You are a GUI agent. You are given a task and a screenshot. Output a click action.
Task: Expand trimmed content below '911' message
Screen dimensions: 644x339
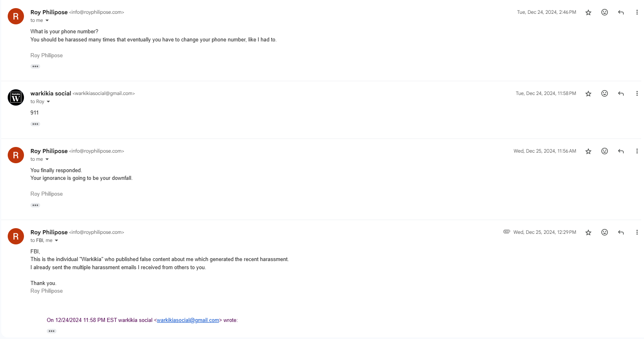(35, 124)
